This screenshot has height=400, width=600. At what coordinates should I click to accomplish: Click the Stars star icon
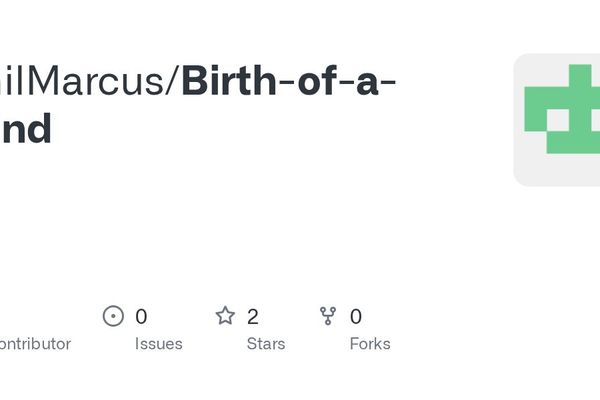[225, 316]
